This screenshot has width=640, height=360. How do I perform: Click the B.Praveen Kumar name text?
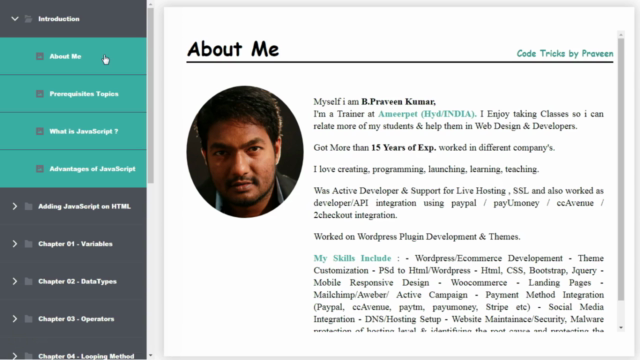[x=398, y=102]
